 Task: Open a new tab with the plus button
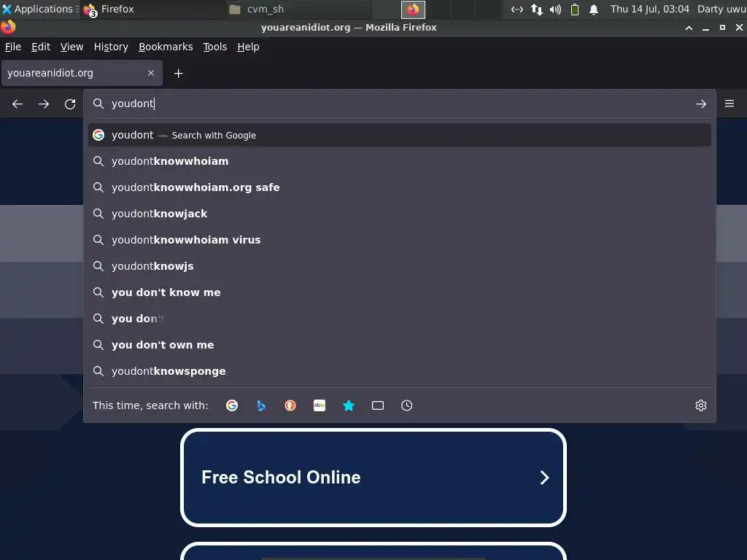point(178,74)
